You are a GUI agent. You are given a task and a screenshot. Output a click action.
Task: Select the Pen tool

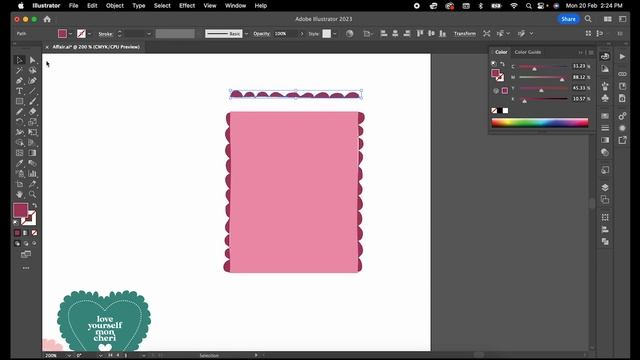(x=19, y=80)
